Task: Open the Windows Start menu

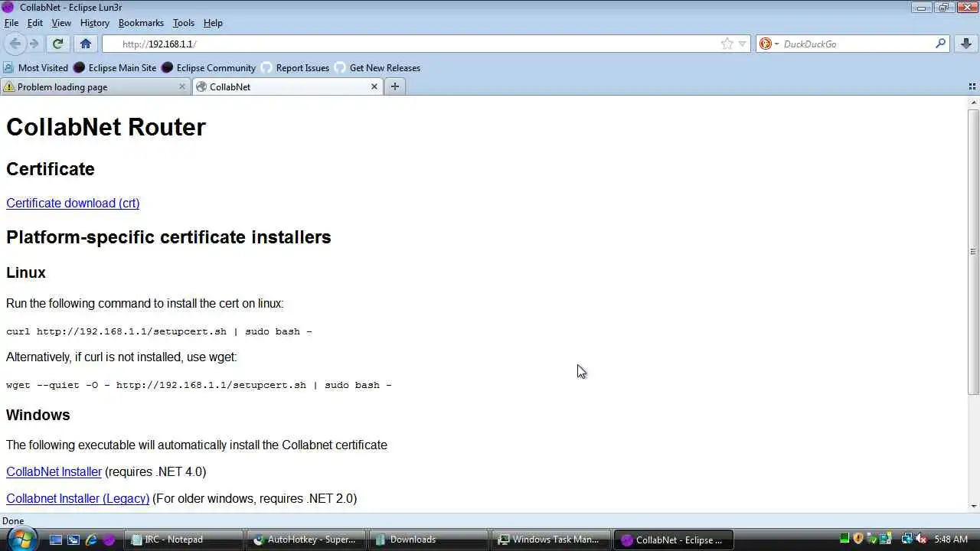Action: click(21, 539)
